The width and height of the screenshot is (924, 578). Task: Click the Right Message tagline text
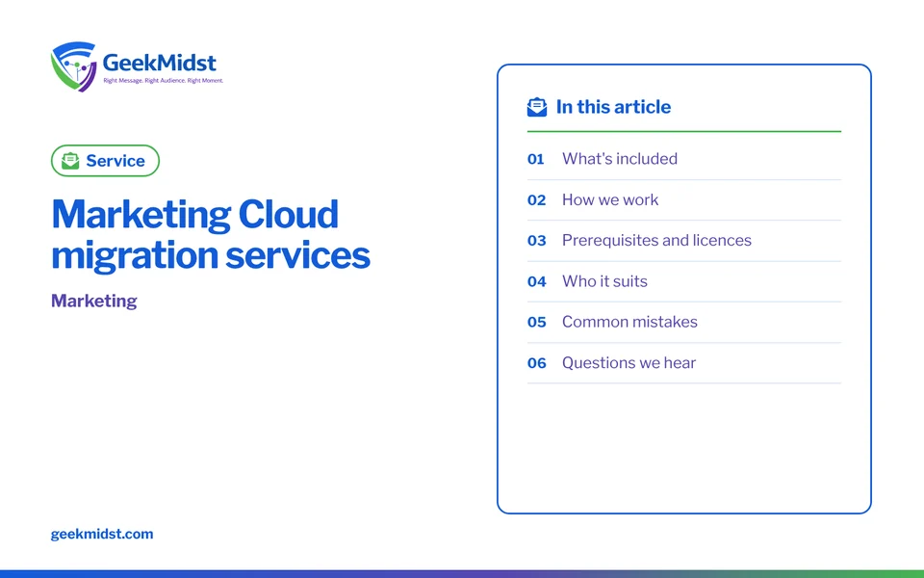164,81
